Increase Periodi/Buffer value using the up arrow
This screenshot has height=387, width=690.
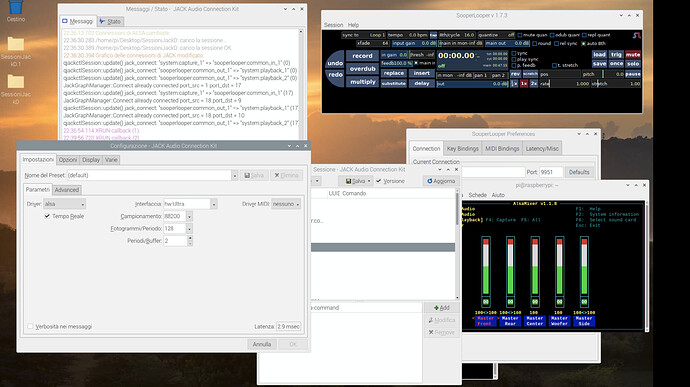pyautogui.click(x=190, y=238)
